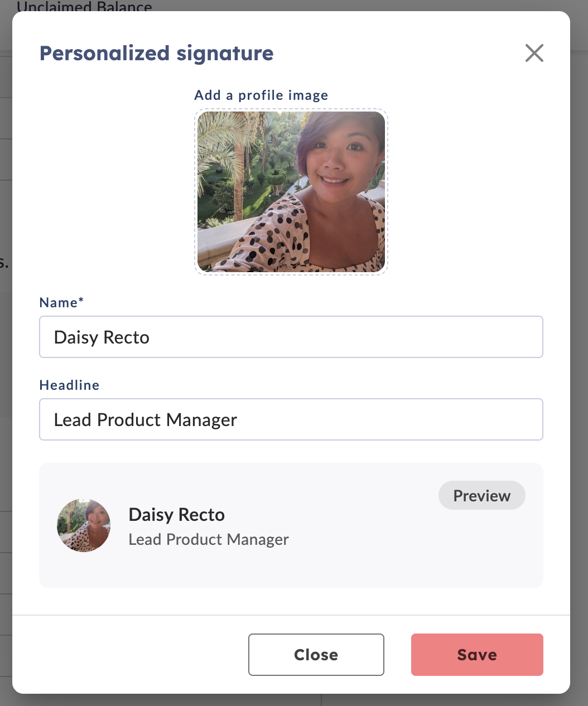588x706 pixels.
Task: Click the divider line above the footer buttons
Action: (291, 615)
